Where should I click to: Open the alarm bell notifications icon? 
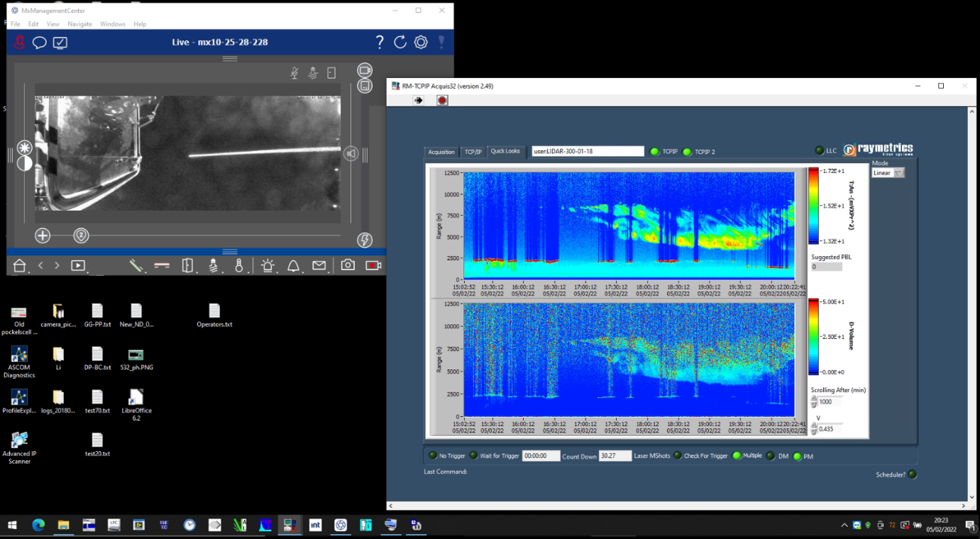tap(293, 266)
